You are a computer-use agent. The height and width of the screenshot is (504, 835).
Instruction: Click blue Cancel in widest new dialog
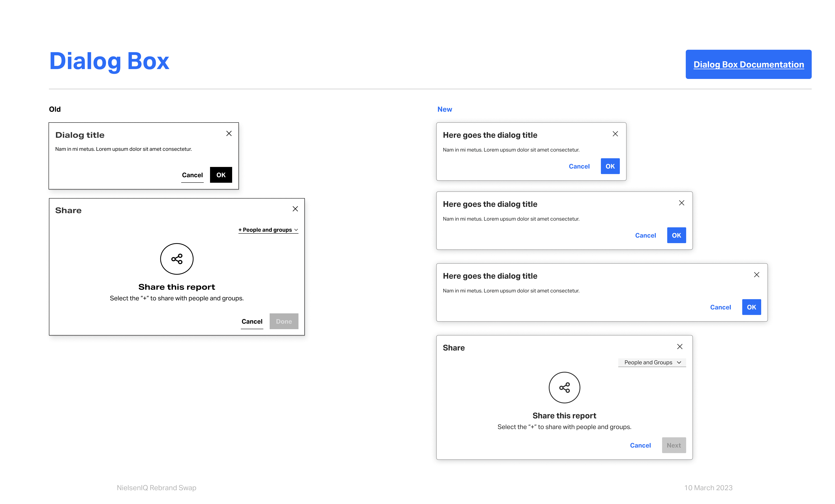coord(720,307)
